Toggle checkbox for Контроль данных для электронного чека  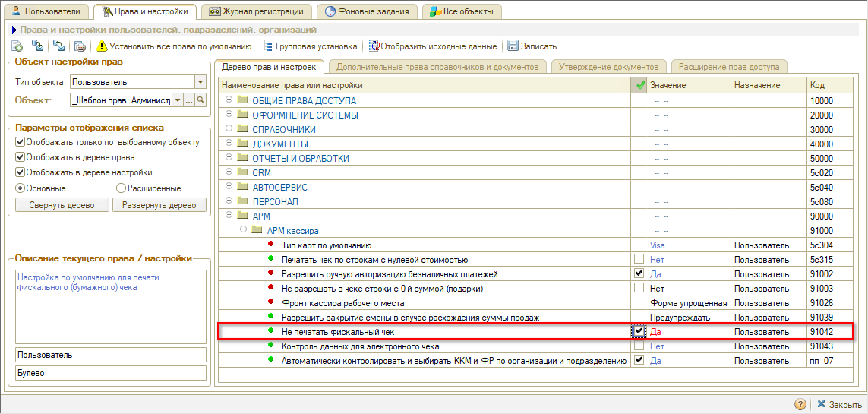639,346
